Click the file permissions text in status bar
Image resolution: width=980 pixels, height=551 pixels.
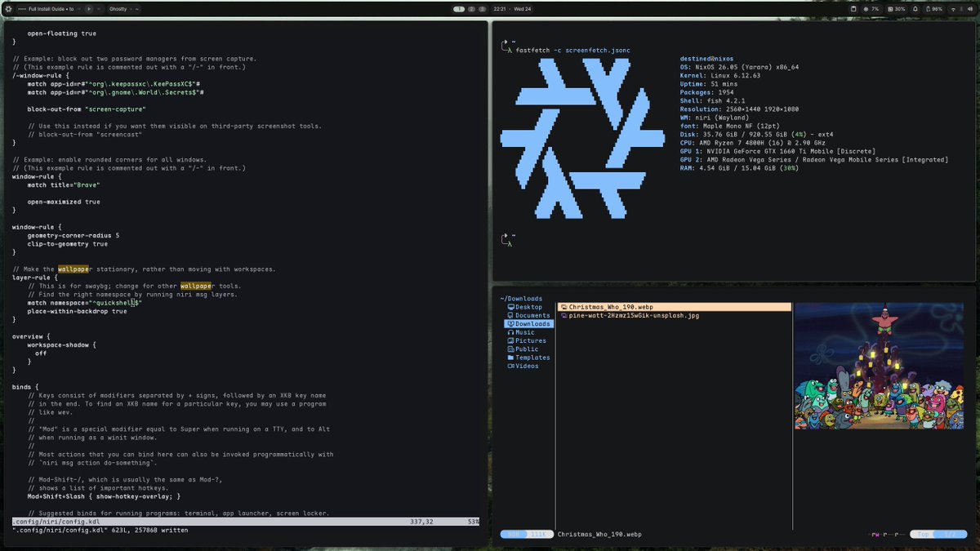[888, 535]
